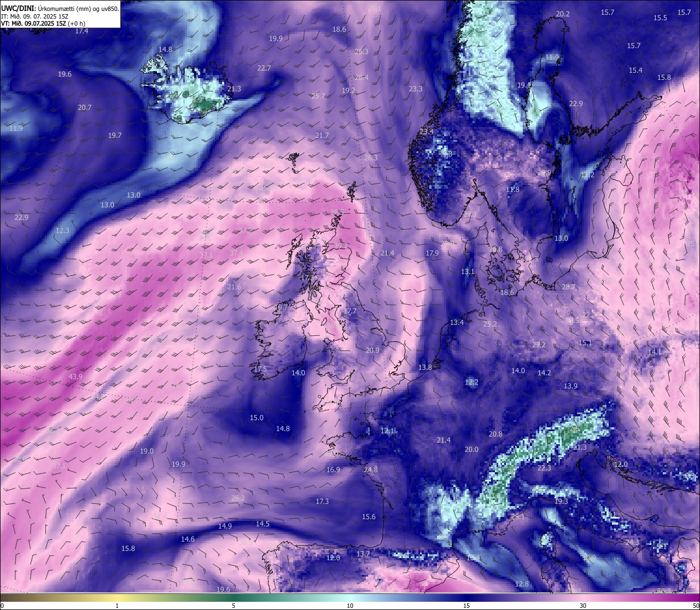
Task: Click the title line 'UWC/DINI: Úrkomumætti (mm) og uv850.'
Action: click(x=60, y=8)
